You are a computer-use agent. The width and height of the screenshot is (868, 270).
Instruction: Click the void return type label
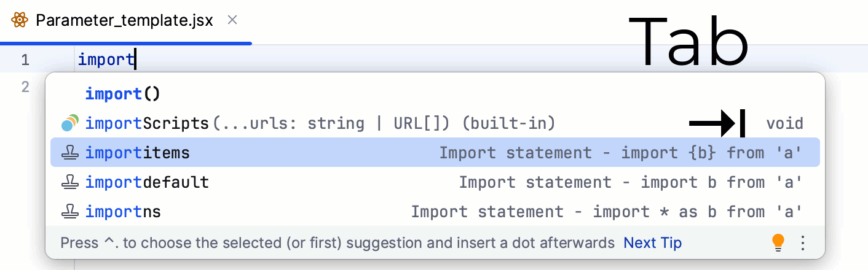[x=784, y=123]
